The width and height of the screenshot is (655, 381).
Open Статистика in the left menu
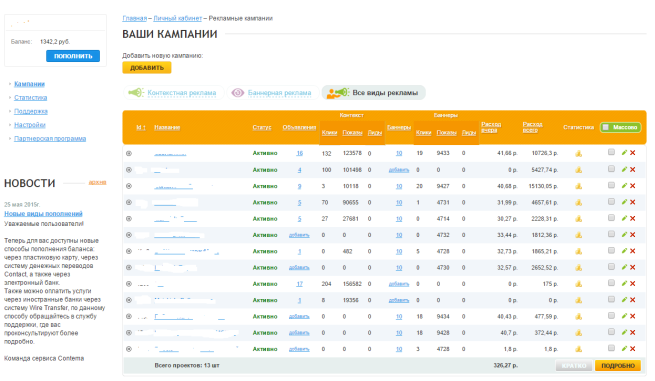coord(30,97)
